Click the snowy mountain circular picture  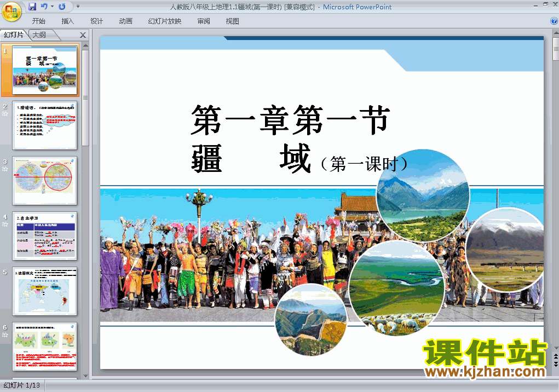point(505,250)
